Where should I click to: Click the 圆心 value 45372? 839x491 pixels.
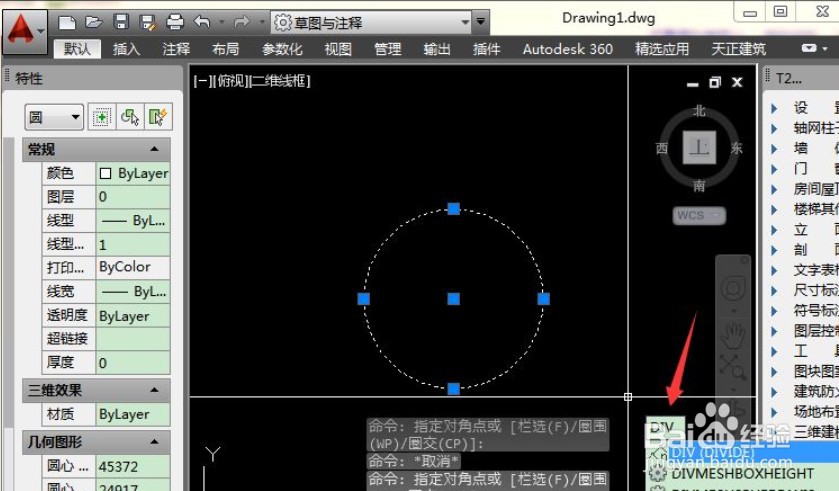(133, 466)
